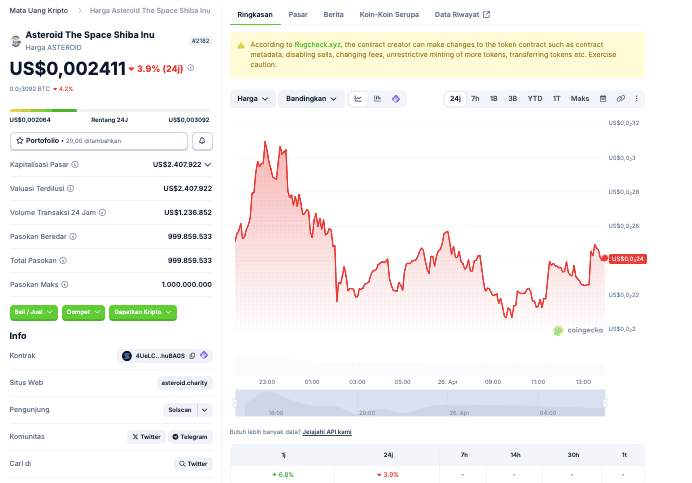
Task: Select the 24j chart range
Action: coord(455,98)
